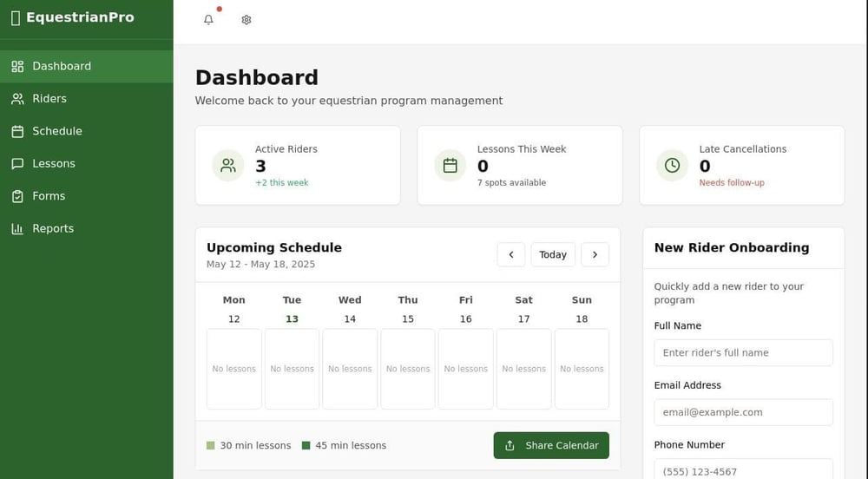Open the notifications bell
Image resolution: width=868 pixels, height=479 pixels.
208,20
